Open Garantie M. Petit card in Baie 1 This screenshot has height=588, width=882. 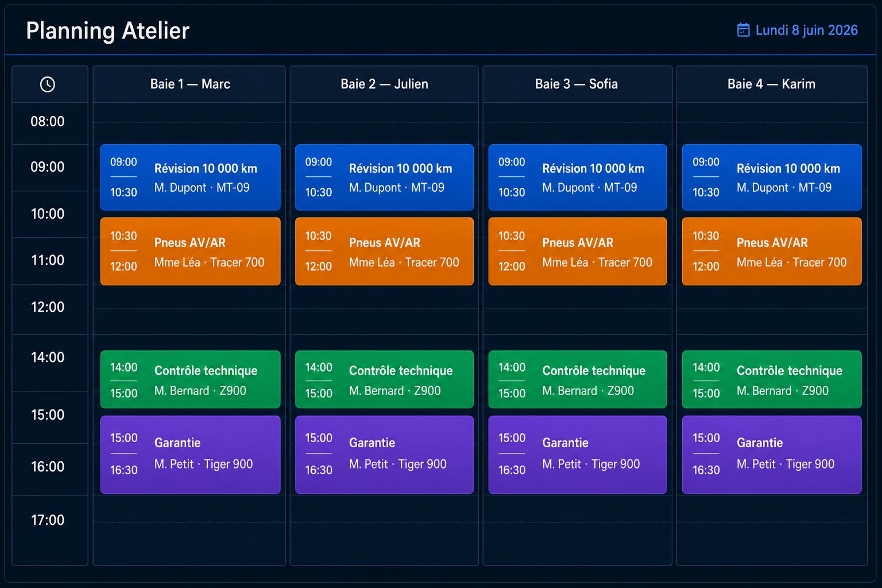click(x=190, y=455)
